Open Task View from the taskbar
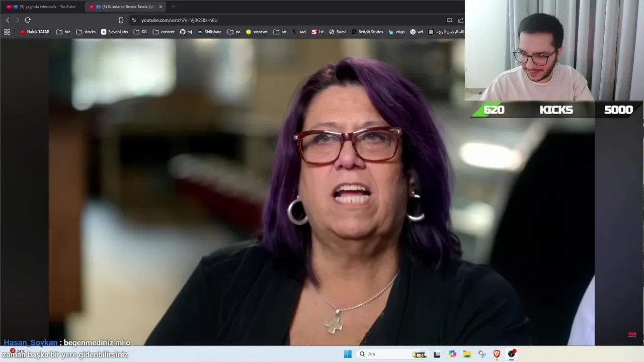The image size is (644, 362). (437, 354)
